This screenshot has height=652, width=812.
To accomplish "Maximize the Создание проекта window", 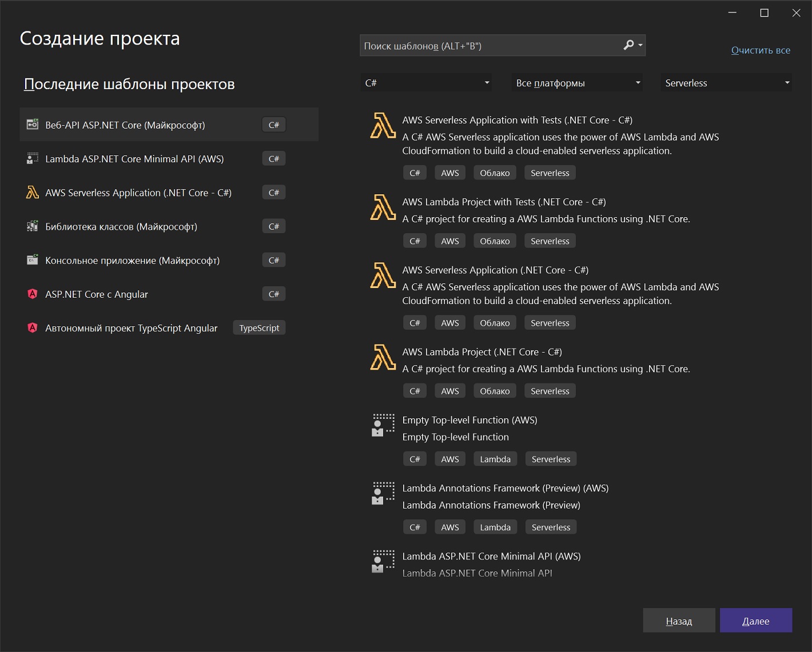I will pos(764,13).
